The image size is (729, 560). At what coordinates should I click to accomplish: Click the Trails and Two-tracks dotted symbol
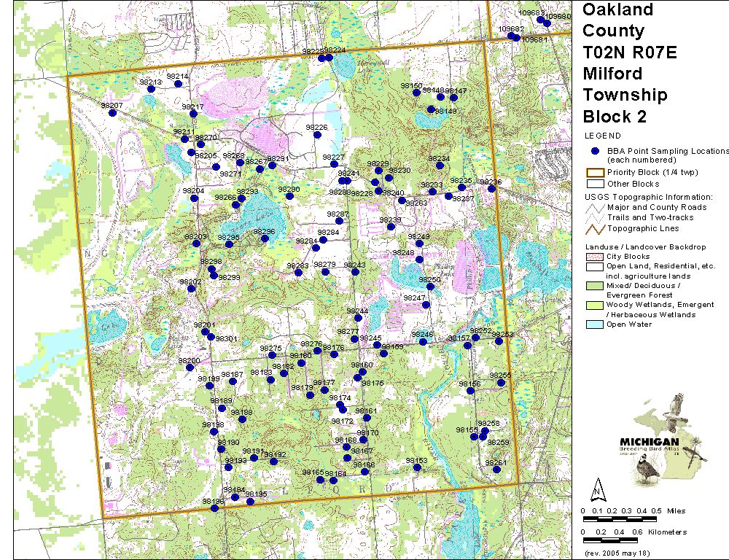coord(595,217)
